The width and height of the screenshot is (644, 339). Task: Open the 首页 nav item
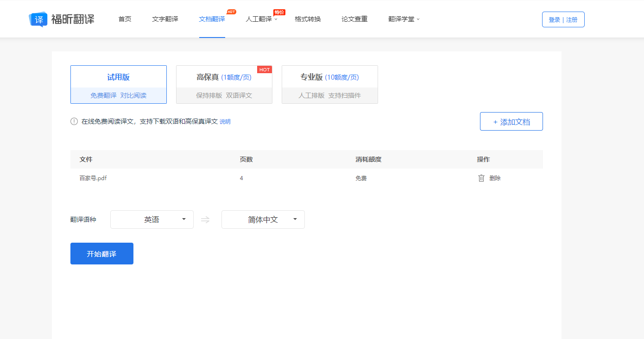point(125,19)
